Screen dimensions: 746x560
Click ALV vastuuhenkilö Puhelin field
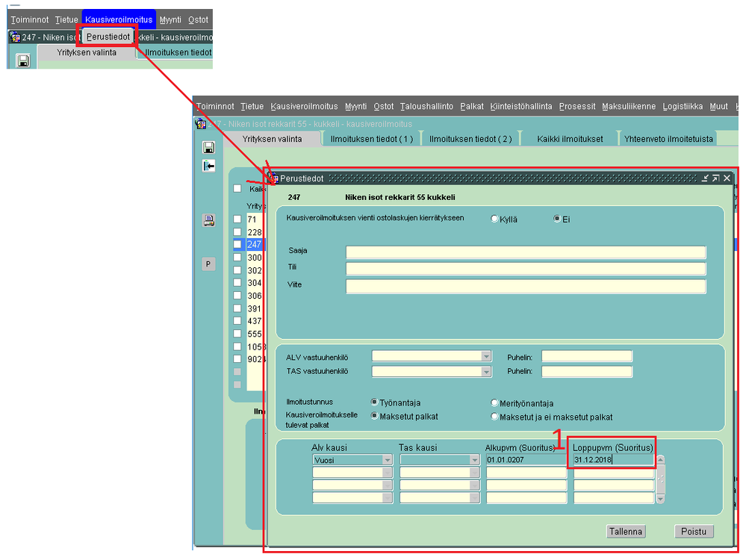(x=587, y=356)
